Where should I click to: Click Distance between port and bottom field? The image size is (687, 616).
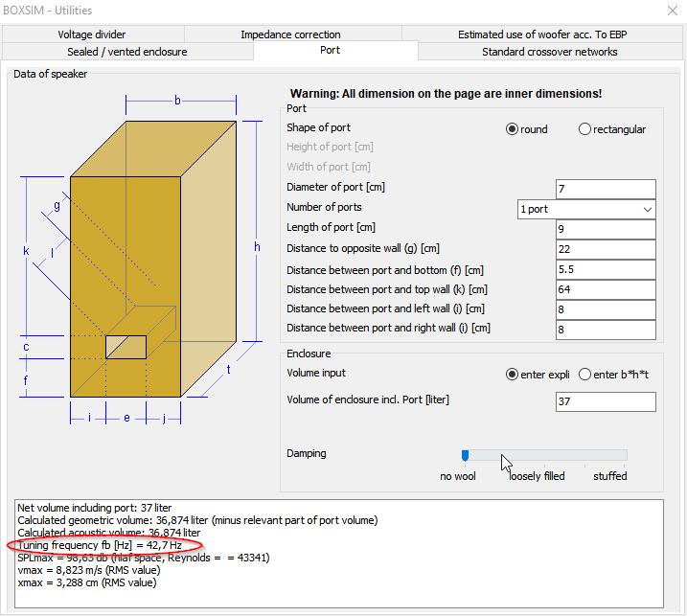(606, 269)
